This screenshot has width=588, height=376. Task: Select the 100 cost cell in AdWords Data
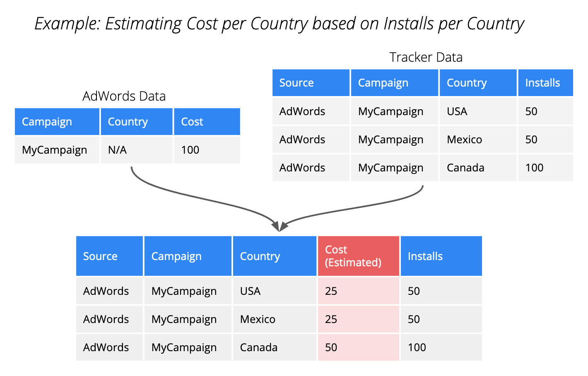pos(207,150)
